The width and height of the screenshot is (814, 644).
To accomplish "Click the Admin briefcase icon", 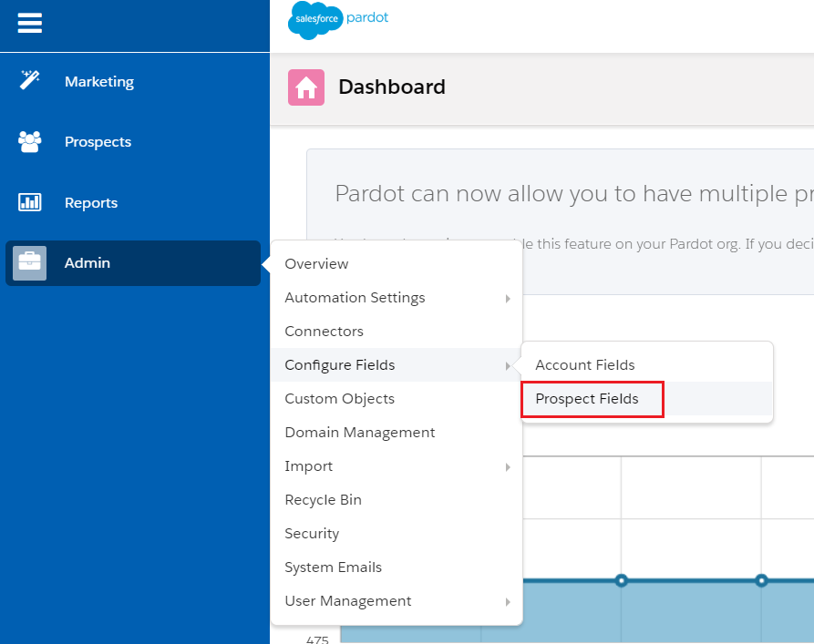I will 29,262.
